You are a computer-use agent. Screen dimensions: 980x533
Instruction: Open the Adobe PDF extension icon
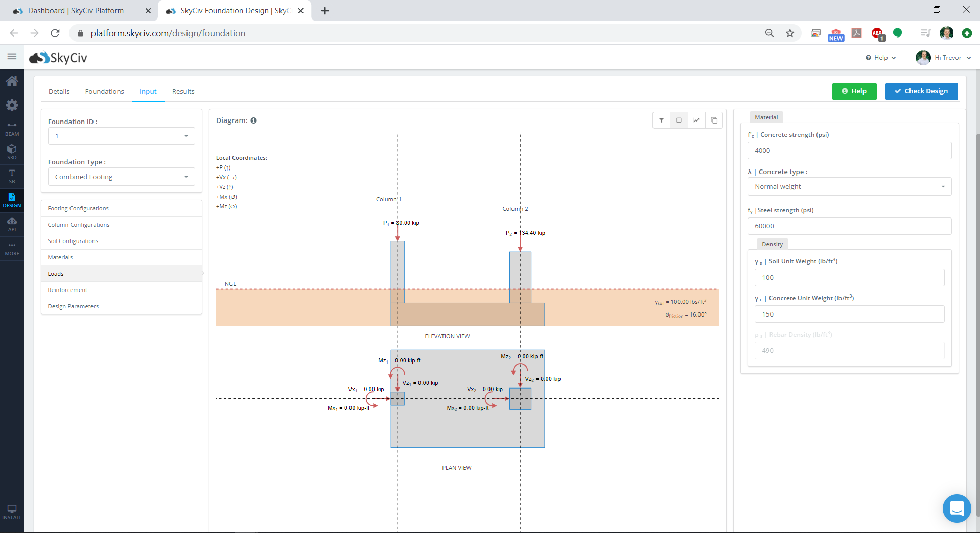(857, 33)
